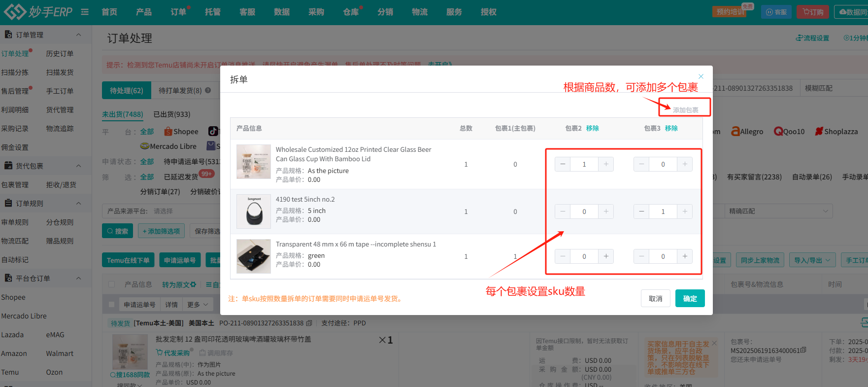Open 售后管理 in the sidebar

point(15,91)
